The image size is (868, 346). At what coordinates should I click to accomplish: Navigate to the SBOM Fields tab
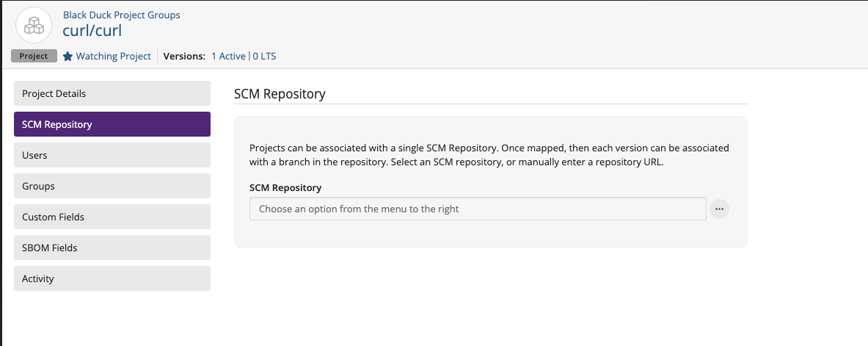(x=112, y=248)
